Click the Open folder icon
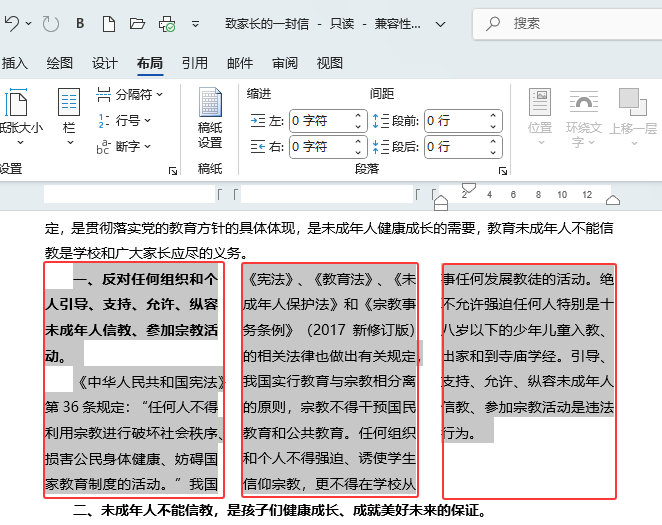The image size is (662, 525). point(137,24)
